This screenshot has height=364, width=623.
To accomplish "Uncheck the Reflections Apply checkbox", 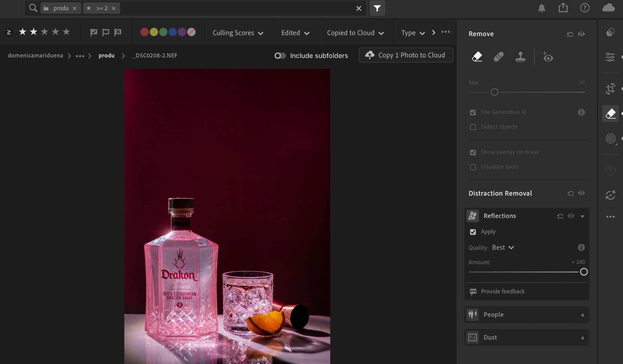I will (473, 232).
